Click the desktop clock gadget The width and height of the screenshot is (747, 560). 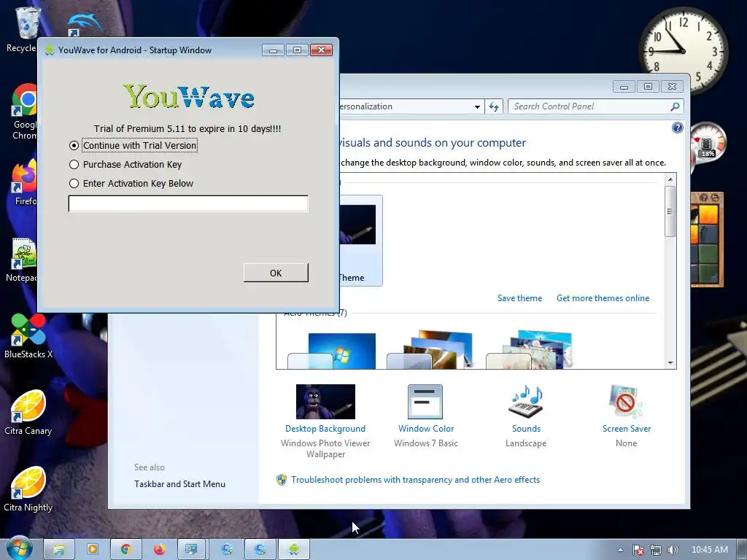pyautogui.click(x=683, y=50)
